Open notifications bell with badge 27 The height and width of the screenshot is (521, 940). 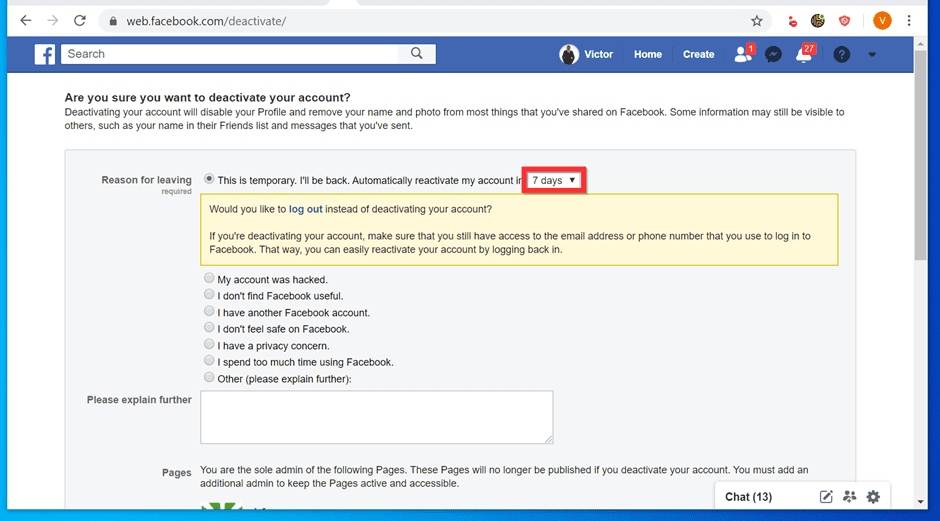[805, 54]
